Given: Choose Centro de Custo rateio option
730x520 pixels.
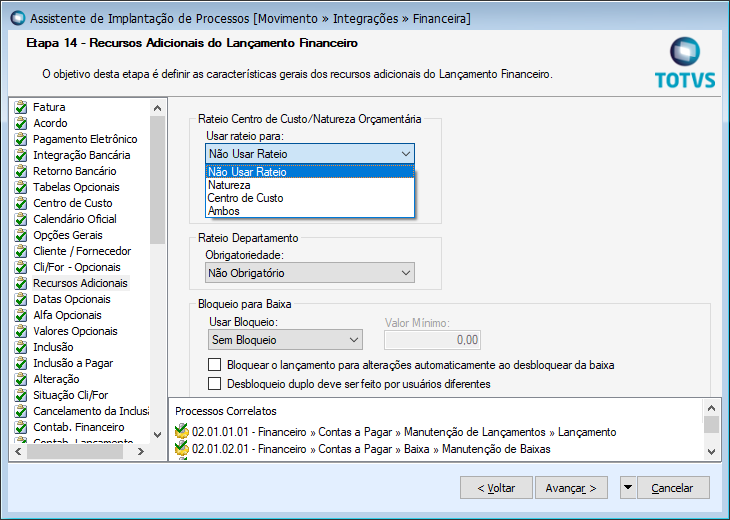Looking at the screenshot, I should click(x=310, y=198).
